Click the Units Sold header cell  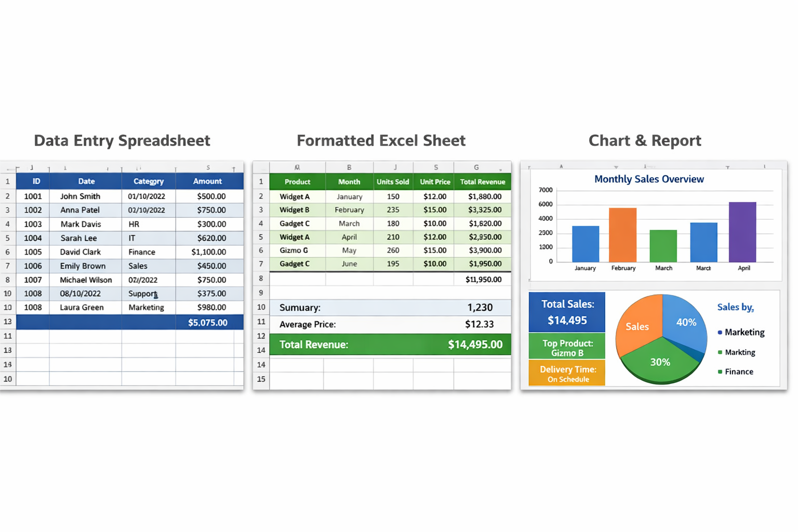click(x=393, y=182)
